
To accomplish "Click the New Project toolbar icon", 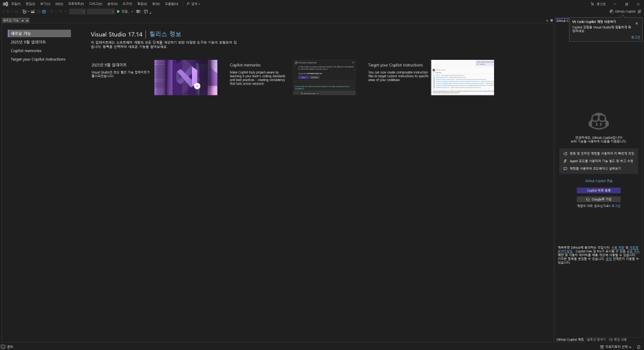I will tap(24, 12).
